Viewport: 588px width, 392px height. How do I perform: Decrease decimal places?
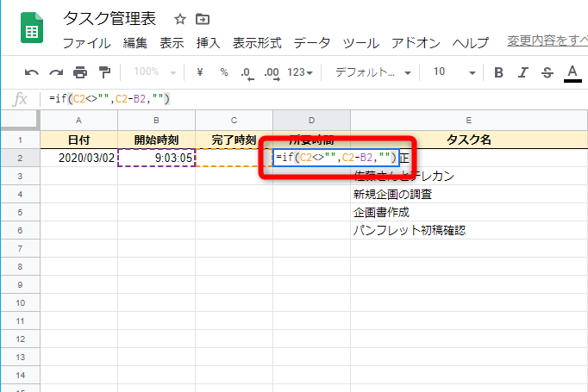(247, 73)
